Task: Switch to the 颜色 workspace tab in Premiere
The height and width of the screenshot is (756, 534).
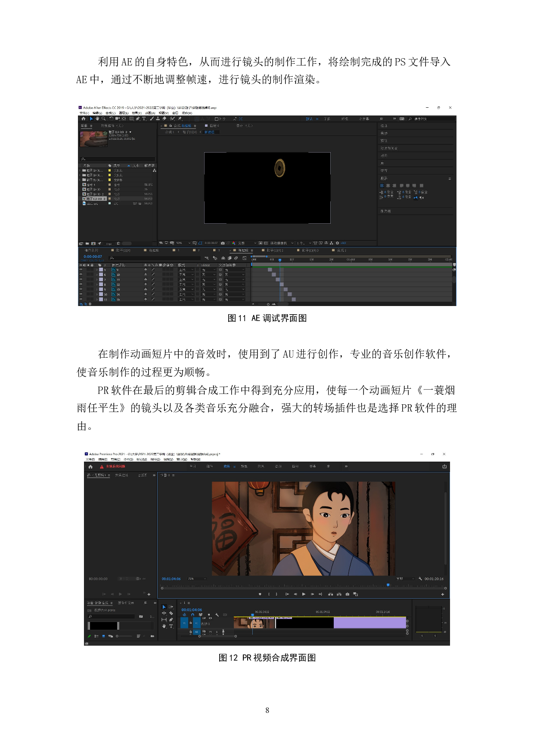Action: tap(244, 466)
